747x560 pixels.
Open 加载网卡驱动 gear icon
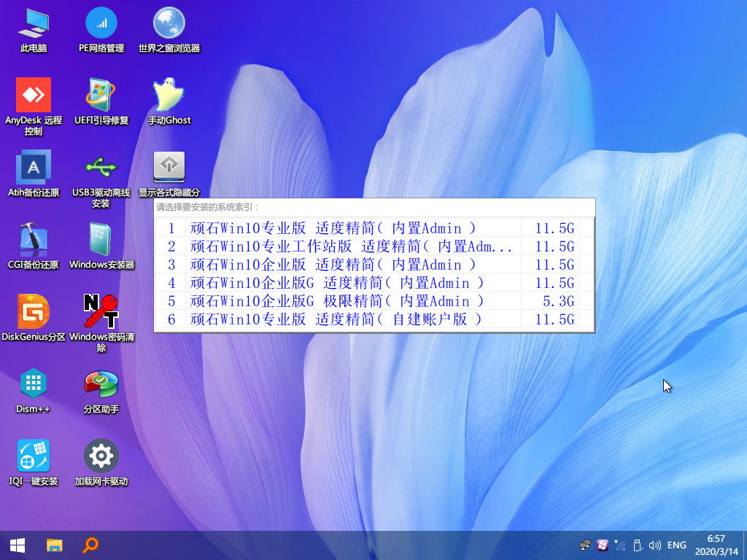click(x=101, y=456)
